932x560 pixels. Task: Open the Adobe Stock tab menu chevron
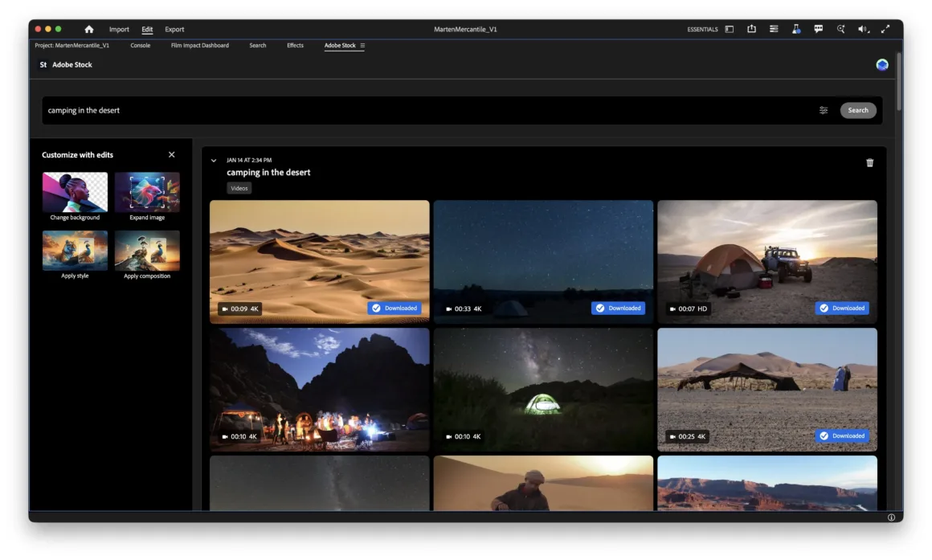362,46
